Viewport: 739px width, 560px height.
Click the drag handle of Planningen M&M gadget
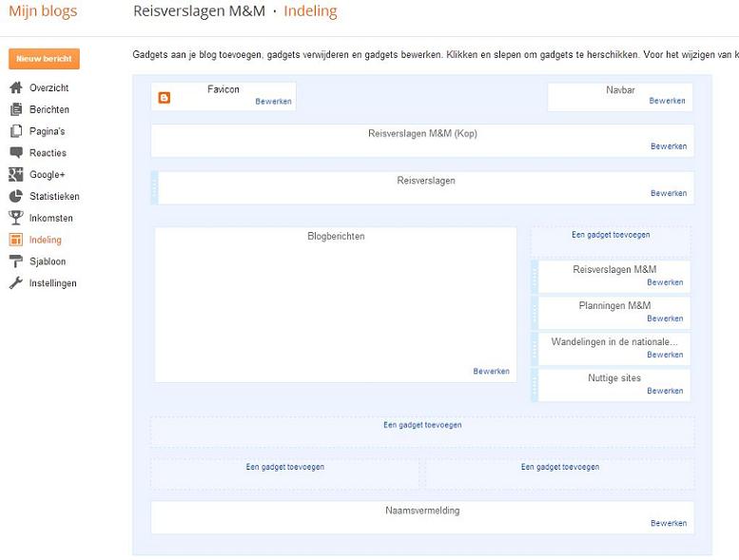535,312
